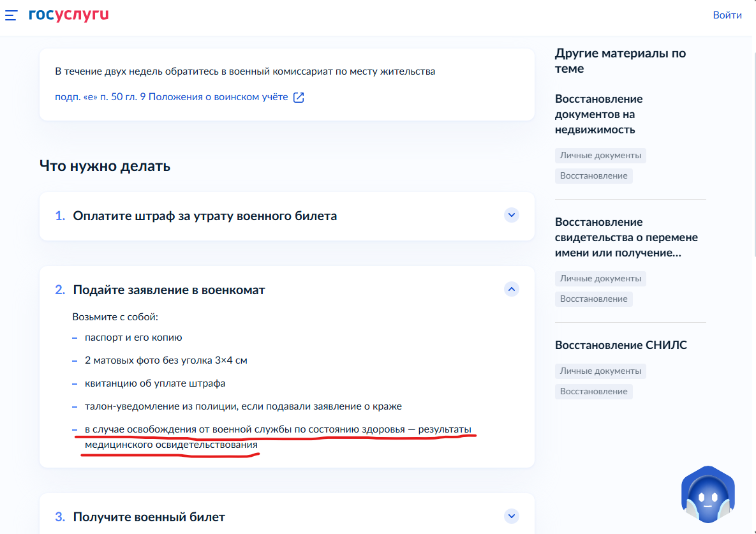Screen dimensions: 756x534
Task: Click heading Подайте заявление в военкомат
Action: [x=169, y=290]
